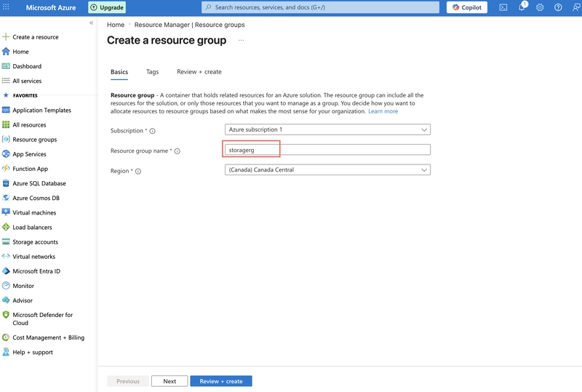Click the Resource groups cube icon
Screen dimensions: 582x392
coord(6,139)
